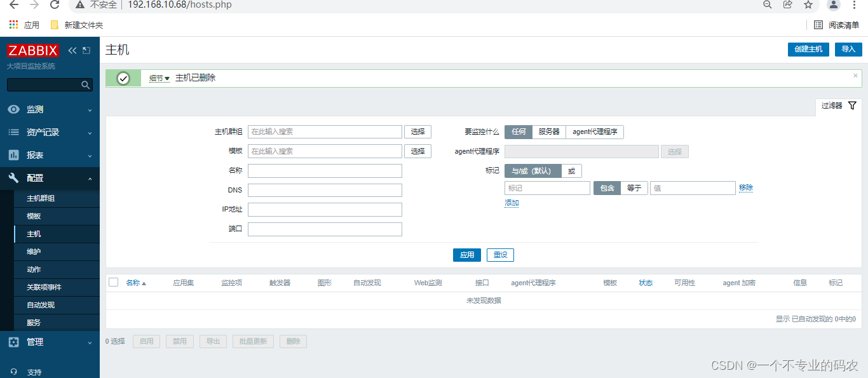
Task: Click the ZABBIX logo
Action: click(33, 50)
